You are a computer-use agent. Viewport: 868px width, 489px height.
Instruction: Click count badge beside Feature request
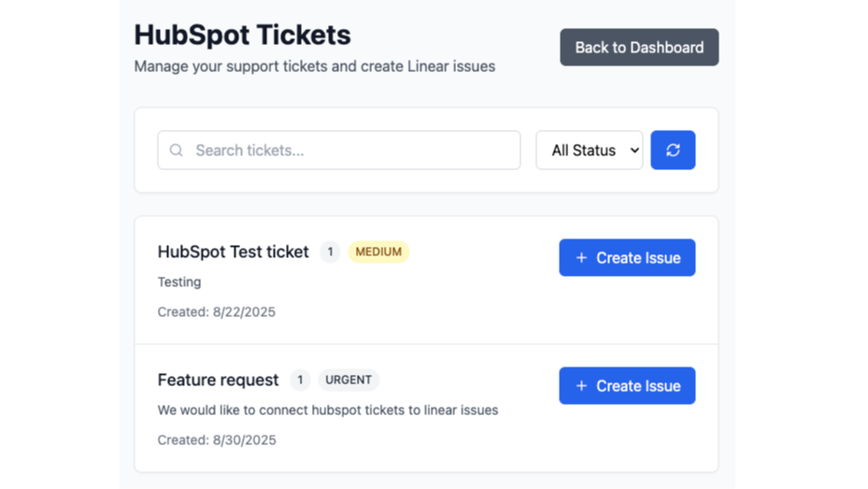point(300,380)
